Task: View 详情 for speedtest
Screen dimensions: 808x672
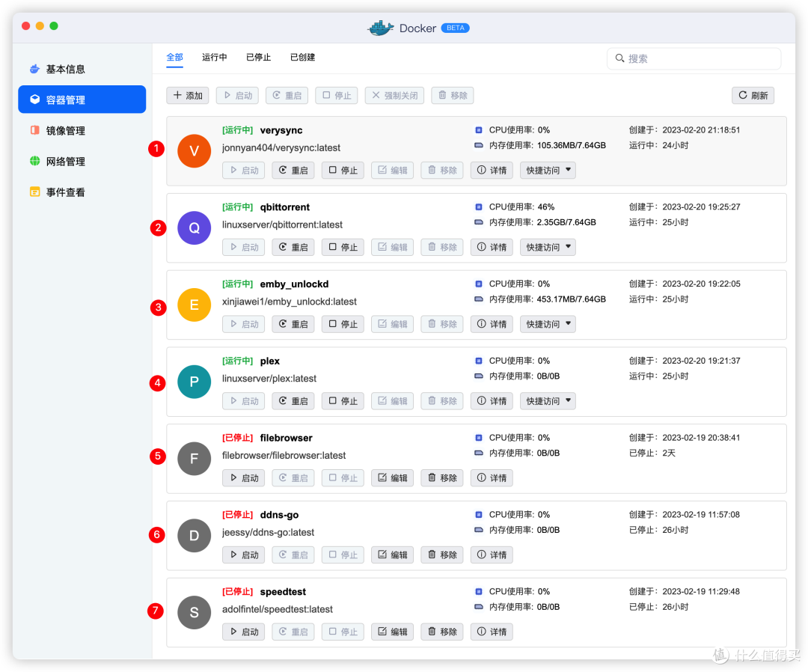Action: [492, 632]
